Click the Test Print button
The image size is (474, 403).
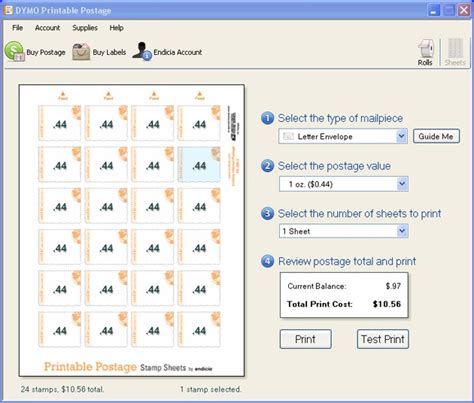pos(383,339)
